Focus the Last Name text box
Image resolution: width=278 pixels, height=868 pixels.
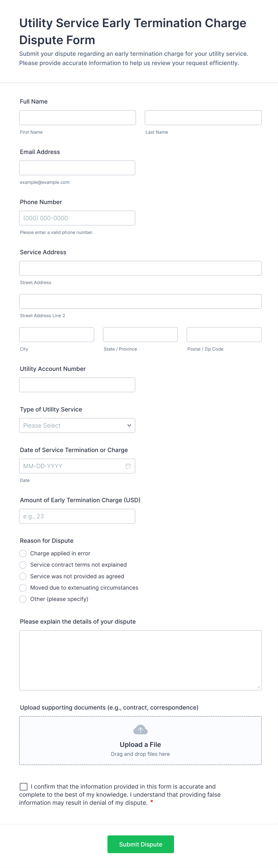pyautogui.click(x=203, y=118)
